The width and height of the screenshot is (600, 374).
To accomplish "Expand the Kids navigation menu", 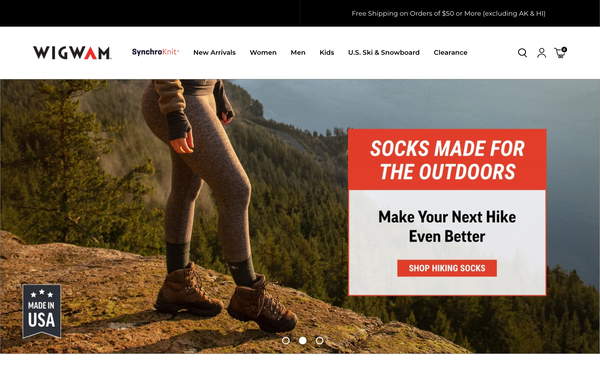I will (327, 52).
